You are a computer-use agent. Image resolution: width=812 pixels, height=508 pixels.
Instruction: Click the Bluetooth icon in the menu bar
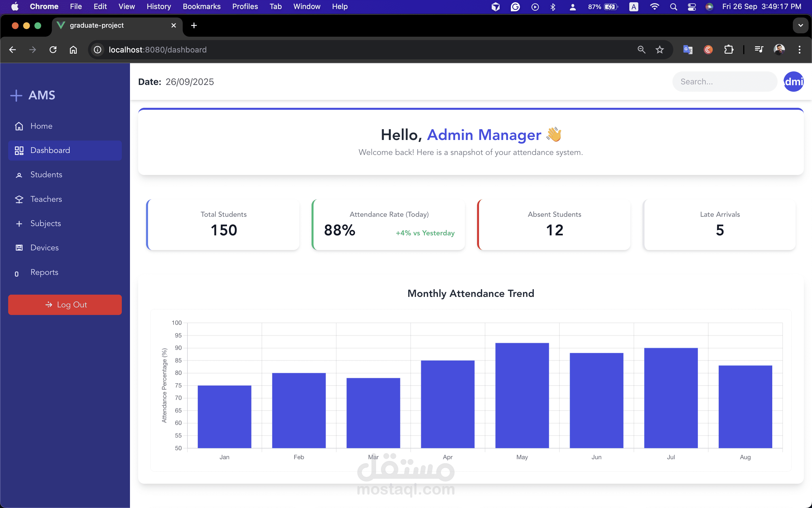553,7
